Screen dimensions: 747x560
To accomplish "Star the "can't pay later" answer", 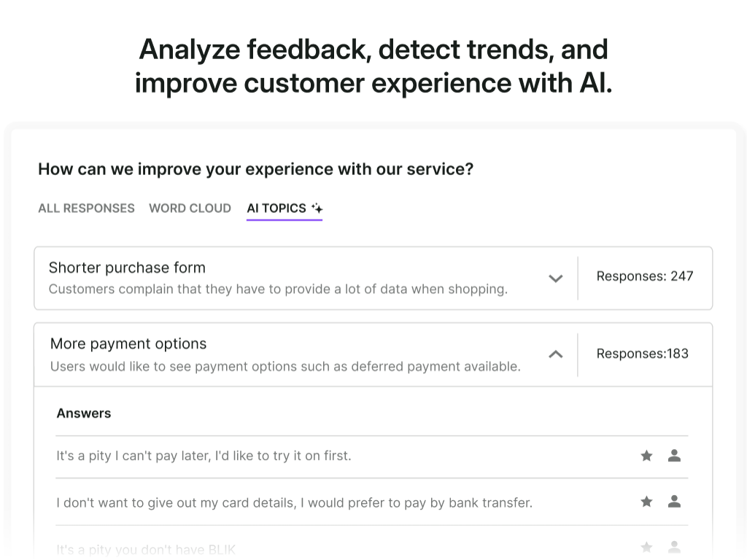I will coord(646,456).
